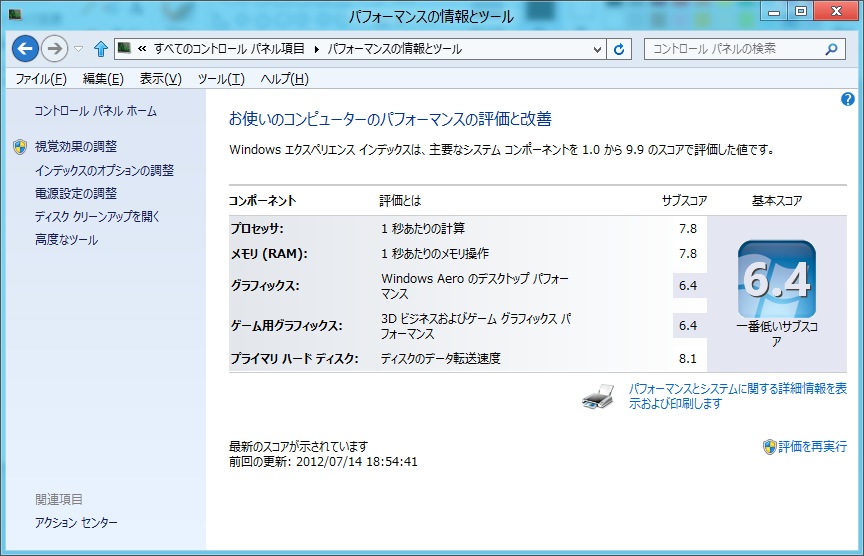Click the 6.4 base score badge

point(776,279)
